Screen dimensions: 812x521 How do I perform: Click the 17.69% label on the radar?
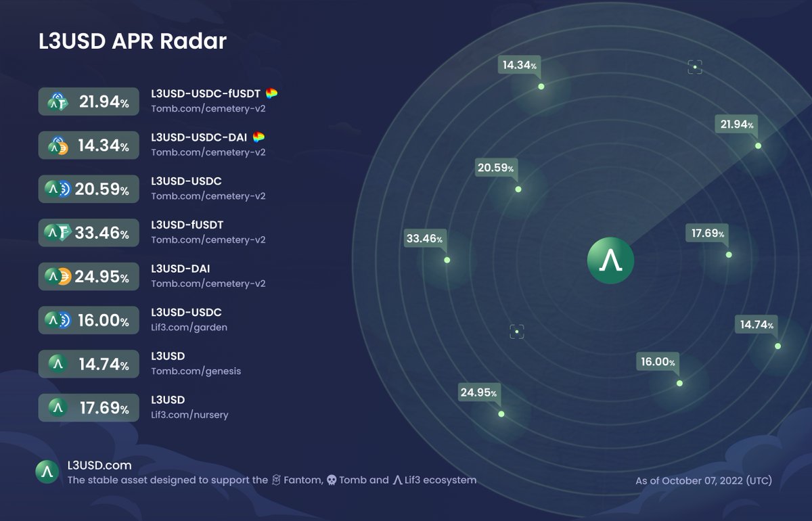point(708,233)
